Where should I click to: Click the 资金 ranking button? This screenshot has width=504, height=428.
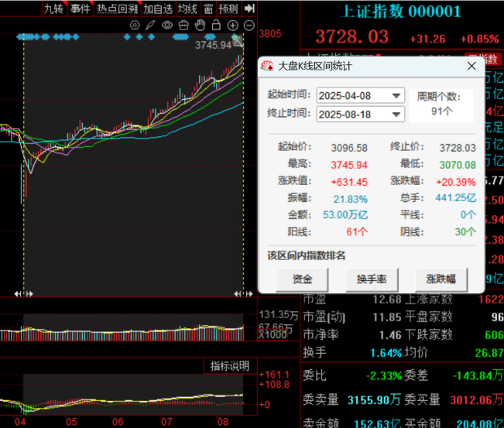[x=302, y=279]
